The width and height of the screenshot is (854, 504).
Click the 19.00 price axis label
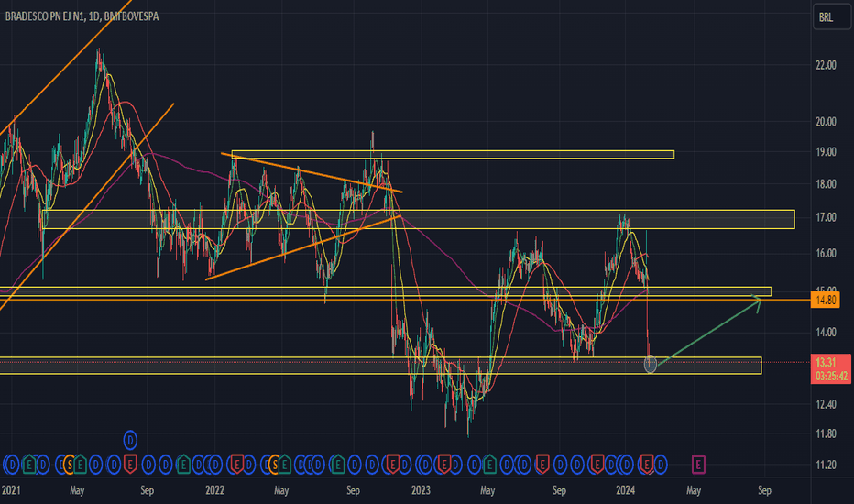(x=826, y=152)
